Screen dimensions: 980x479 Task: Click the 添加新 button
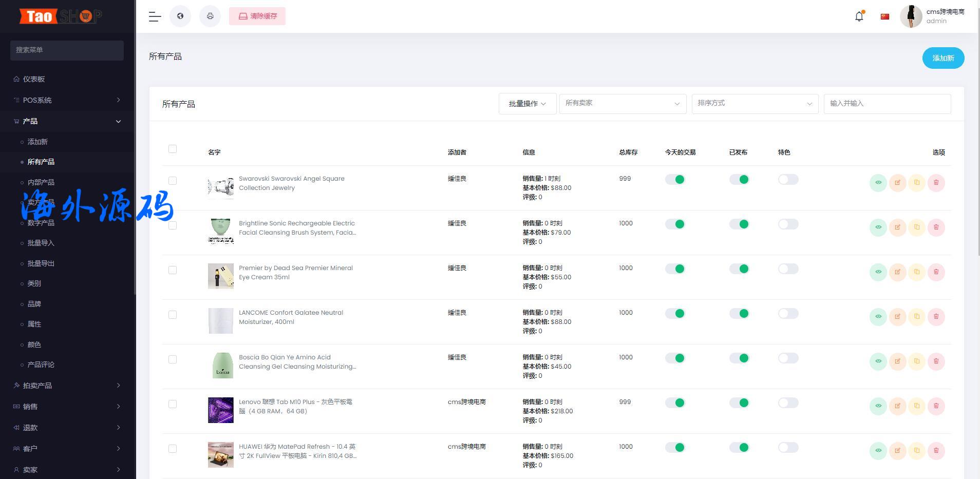943,58
